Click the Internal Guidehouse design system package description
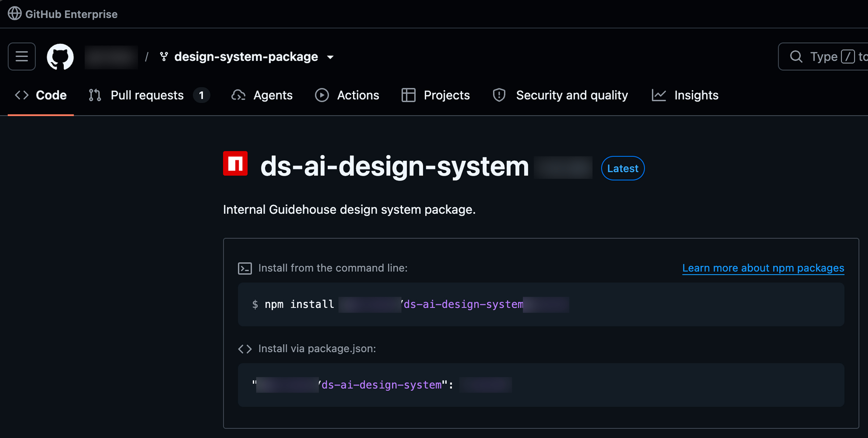The image size is (868, 438). coord(349,210)
